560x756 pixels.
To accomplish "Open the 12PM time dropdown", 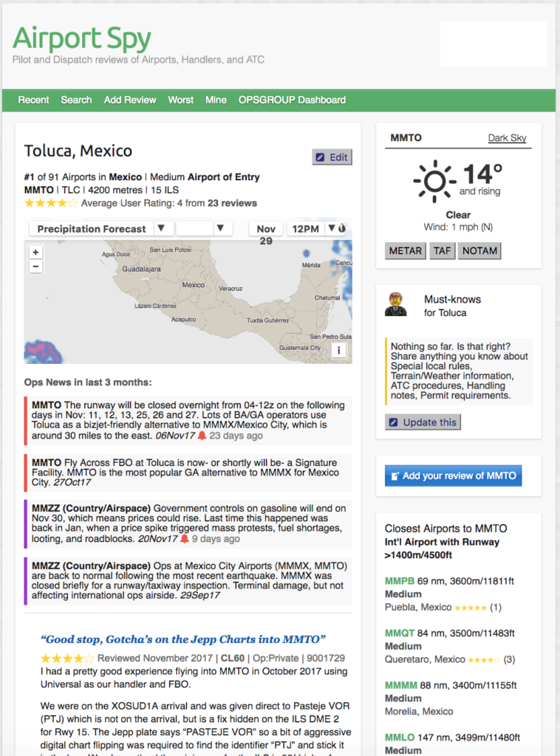I will click(332, 229).
